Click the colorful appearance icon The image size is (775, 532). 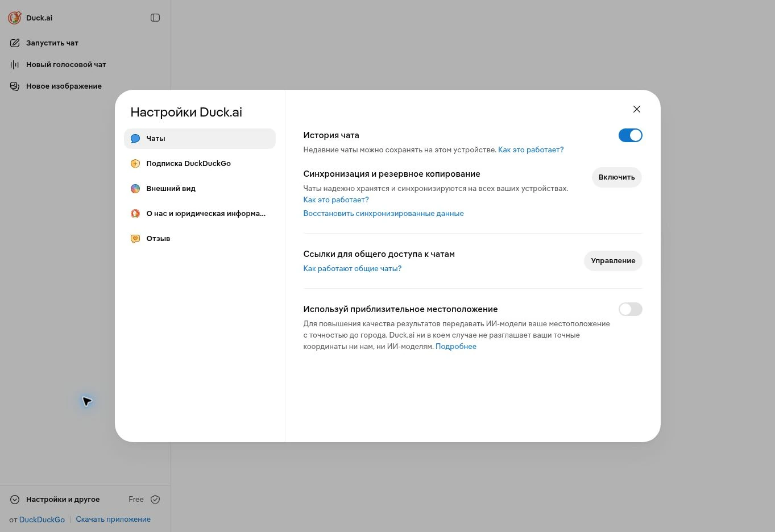point(135,188)
